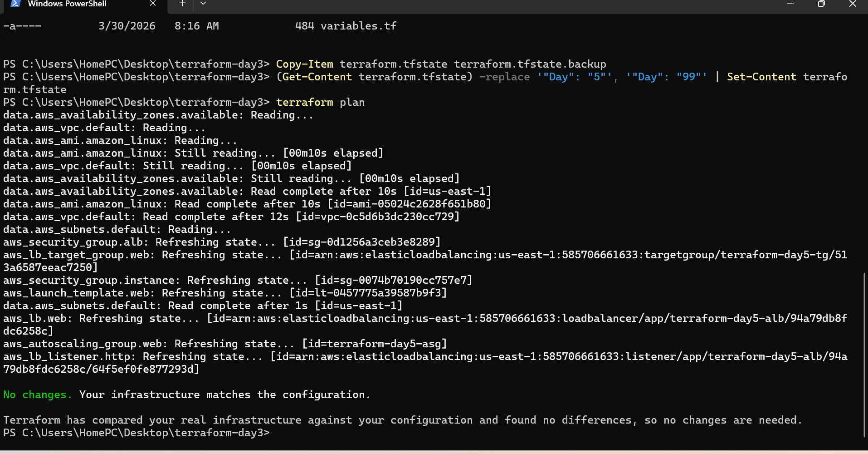Image resolution: width=868 pixels, height=454 pixels.
Task: Restore down the terminal window
Action: (x=821, y=4)
